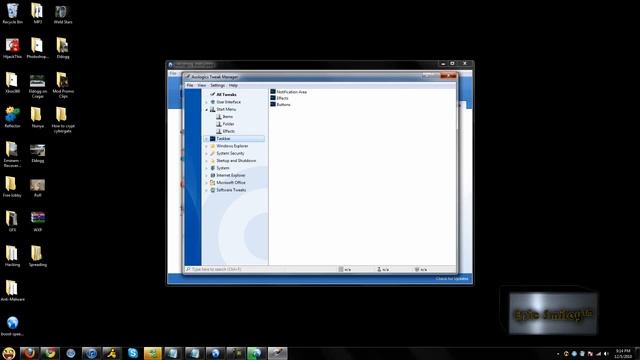Image resolution: width=640 pixels, height=360 pixels.
Task: Click the Internet Explorer category icon
Action: click(x=212, y=175)
